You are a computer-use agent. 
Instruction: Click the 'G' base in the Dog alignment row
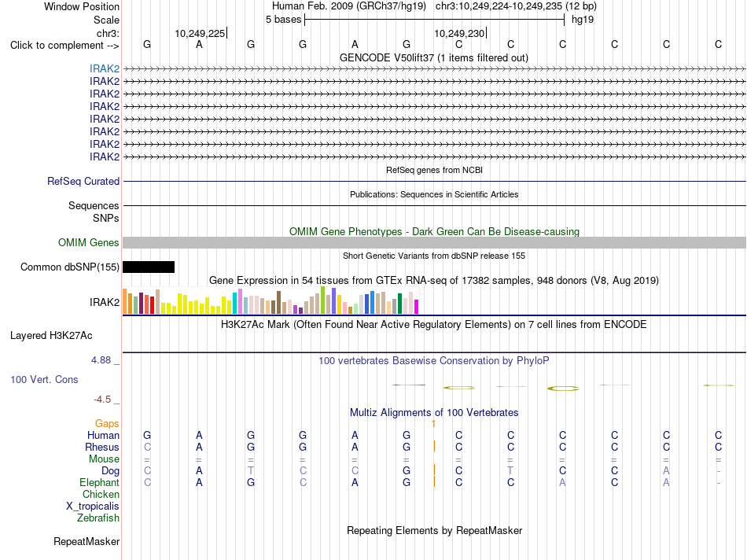[x=407, y=470]
